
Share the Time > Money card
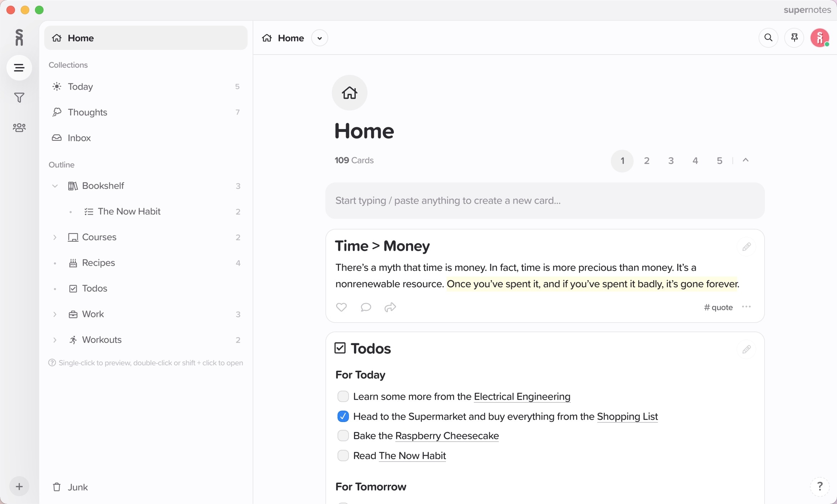pos(390,307)
